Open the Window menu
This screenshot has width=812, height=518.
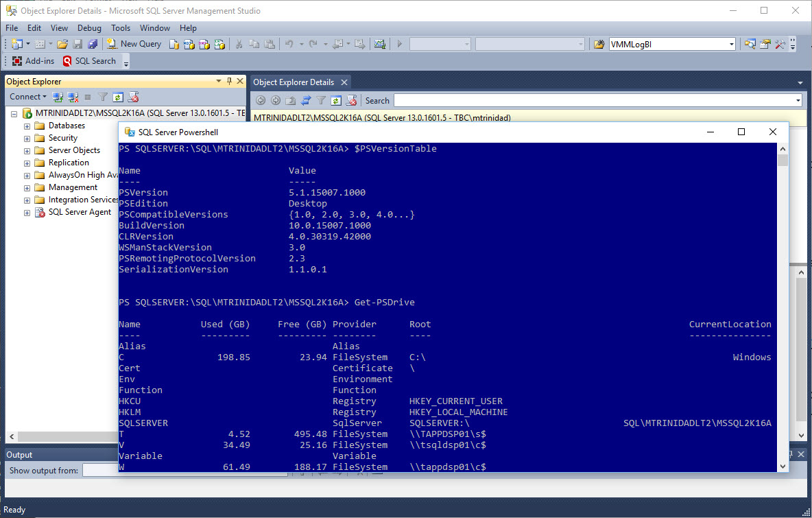(x=155, y=28)
